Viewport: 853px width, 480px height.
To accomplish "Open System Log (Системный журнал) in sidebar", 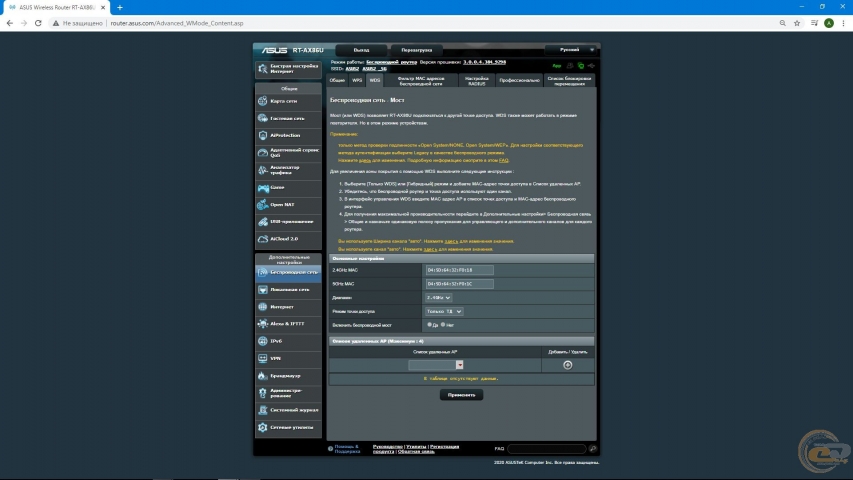I will (x=288, y=410).
